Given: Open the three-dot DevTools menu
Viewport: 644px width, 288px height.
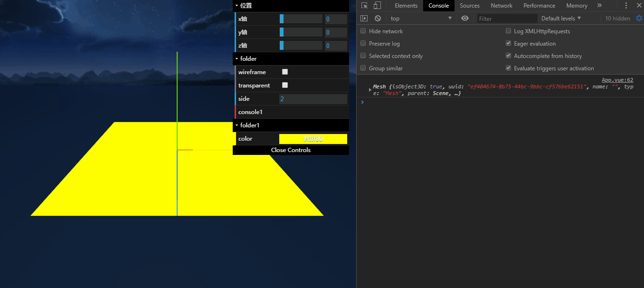Looking at the screenshot, I should [626, 5].
